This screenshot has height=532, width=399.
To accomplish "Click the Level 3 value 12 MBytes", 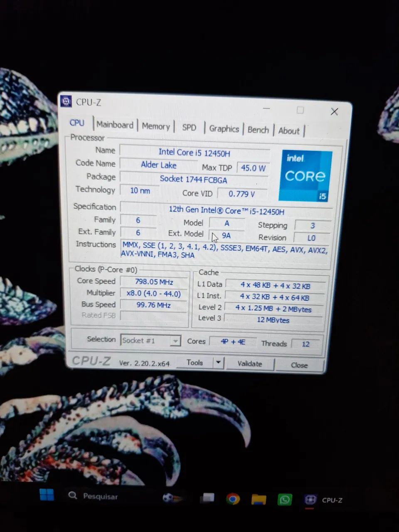I will 273,320.
